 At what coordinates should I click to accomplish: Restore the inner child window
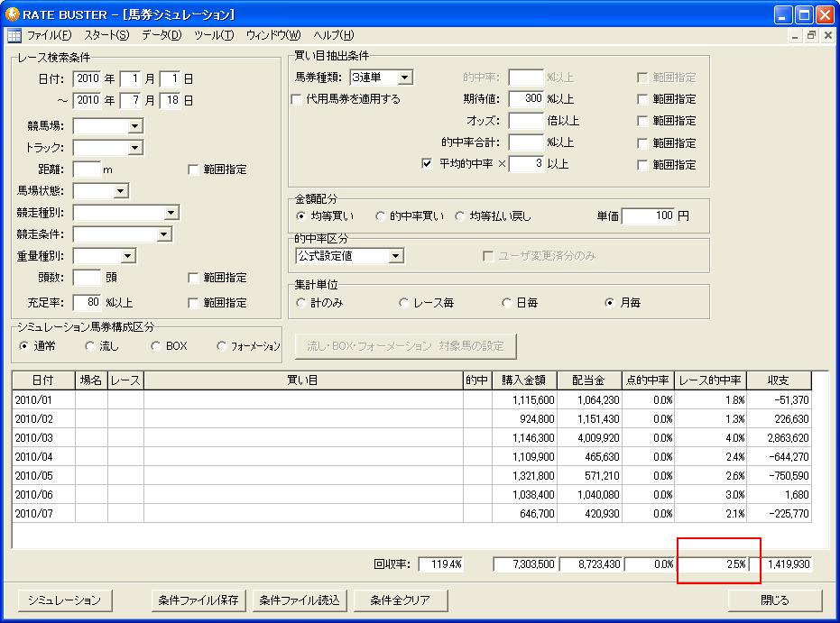pyautogui.click(x=812, y=35)
